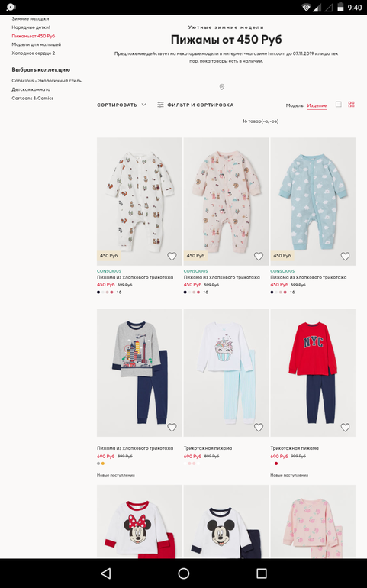
Task: Pick the orange color swatch on city pajama
Action: coord(103,464)
